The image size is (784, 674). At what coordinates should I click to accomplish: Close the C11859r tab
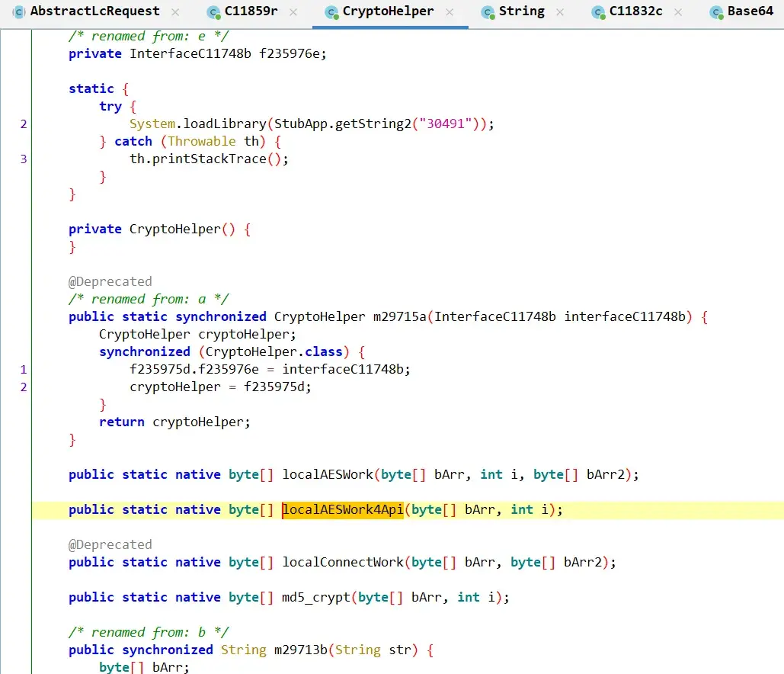[293, 12]
